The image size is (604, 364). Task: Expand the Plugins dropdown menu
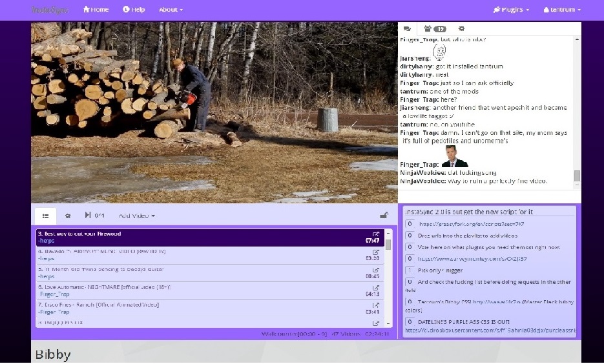(x=511, y=10)
